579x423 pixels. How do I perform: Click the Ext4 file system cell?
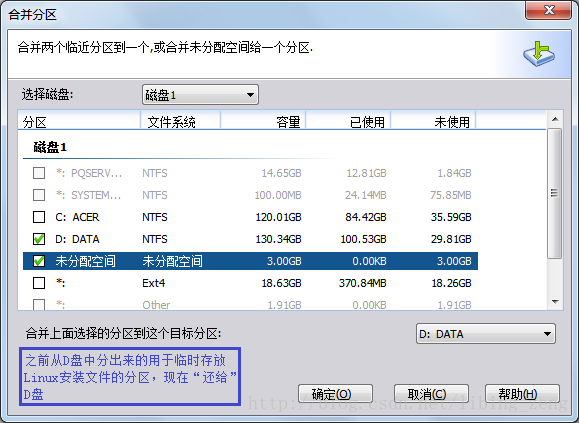pyautogui.click(x=154, y=283)
